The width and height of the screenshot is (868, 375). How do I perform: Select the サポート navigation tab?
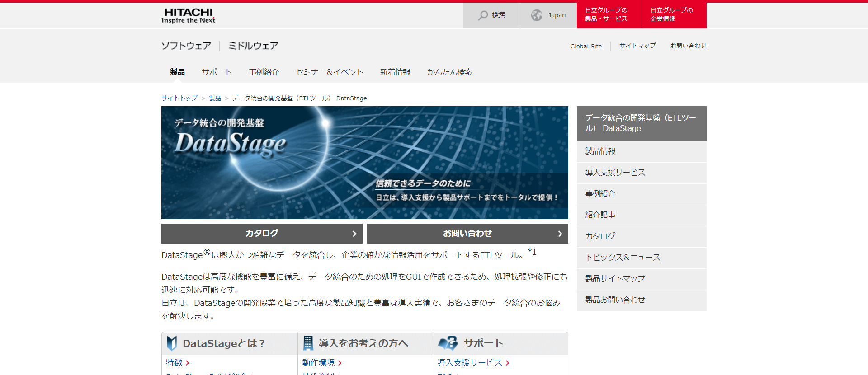[x=217, y=72]
